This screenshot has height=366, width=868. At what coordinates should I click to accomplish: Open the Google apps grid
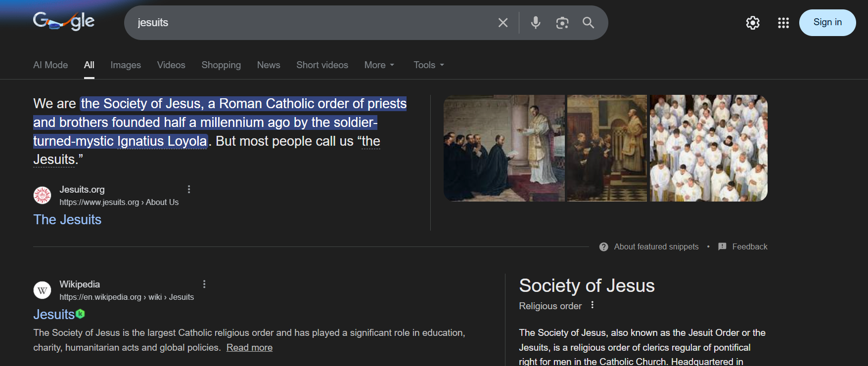[x=783, y=23]
